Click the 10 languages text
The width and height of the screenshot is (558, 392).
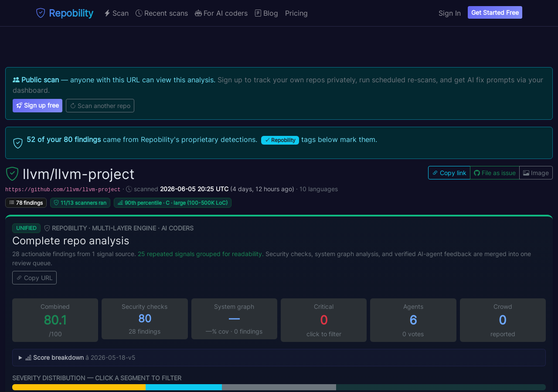[x=319, y=189]
